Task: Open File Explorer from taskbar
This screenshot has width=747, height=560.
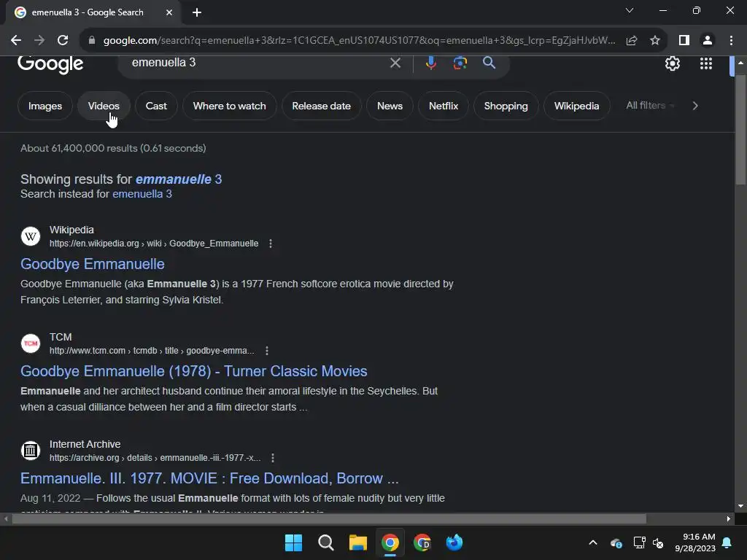Action: point(357,542)
